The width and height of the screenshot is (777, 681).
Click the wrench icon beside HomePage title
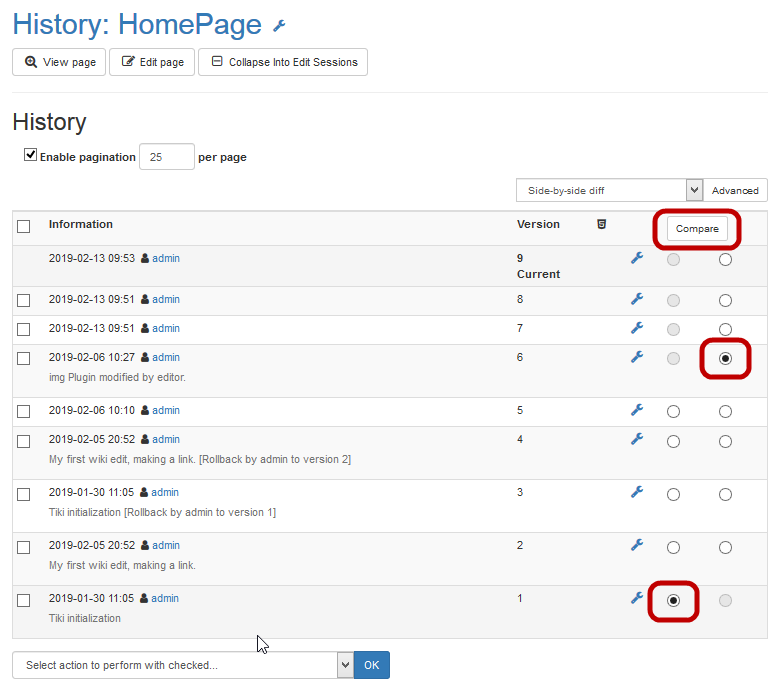pos(279,26)
